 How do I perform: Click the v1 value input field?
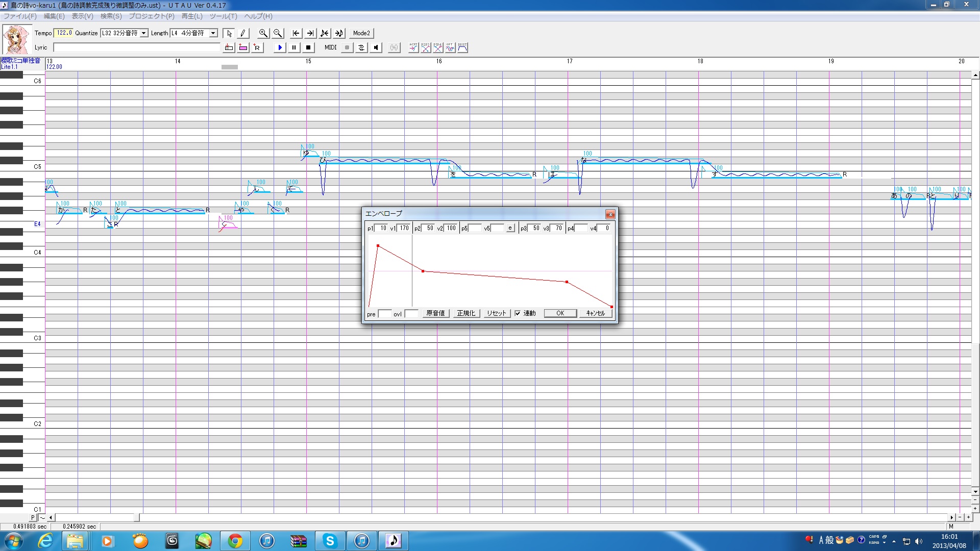[403, 228]
